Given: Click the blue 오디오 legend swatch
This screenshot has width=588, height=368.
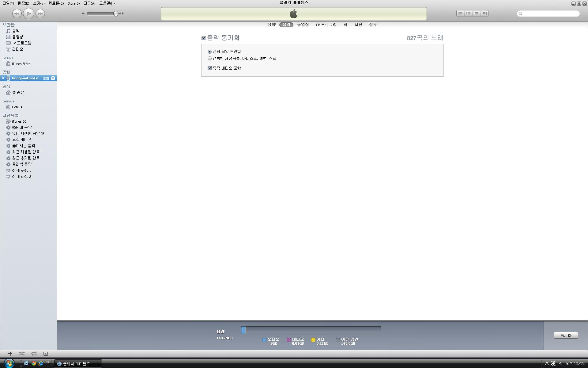Looking at the screenshot, I should coord(264,339).
